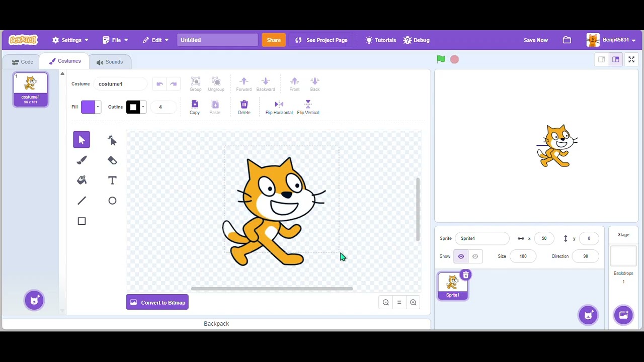Zoom out of the costume canvas
This screenshot has height=362, width=644.
pyautogui.click(x=386, y=302)
